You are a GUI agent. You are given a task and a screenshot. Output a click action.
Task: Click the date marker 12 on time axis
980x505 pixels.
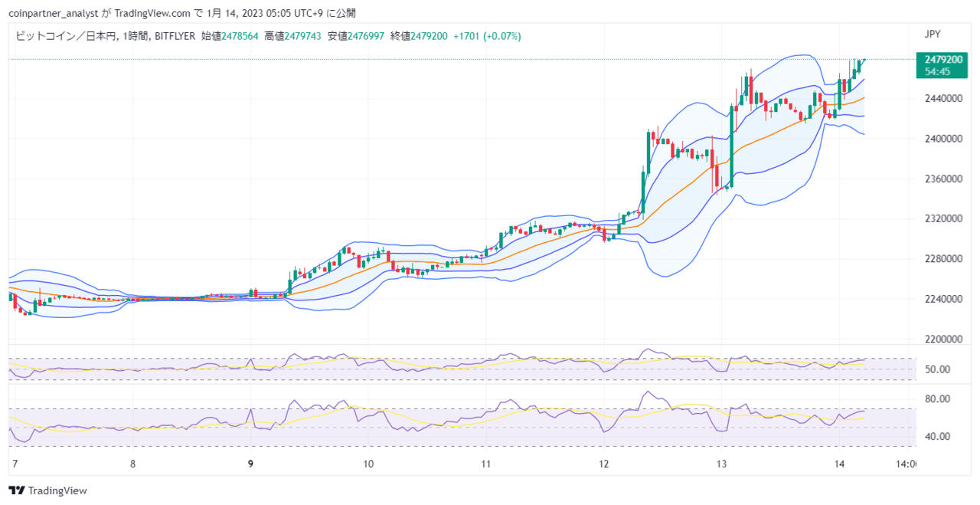coord(603,464)
